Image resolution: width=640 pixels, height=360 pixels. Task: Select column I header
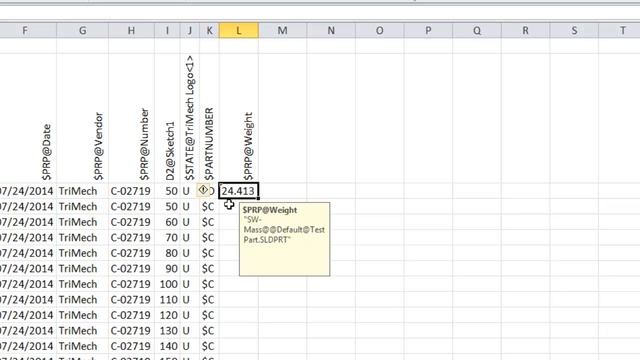(x=167, y=31)
